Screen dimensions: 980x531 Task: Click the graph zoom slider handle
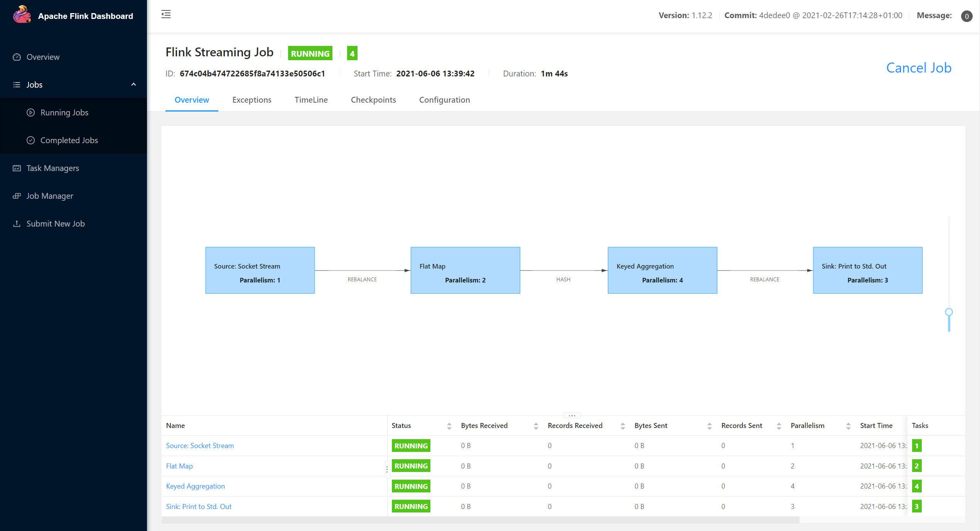point(949,312)
